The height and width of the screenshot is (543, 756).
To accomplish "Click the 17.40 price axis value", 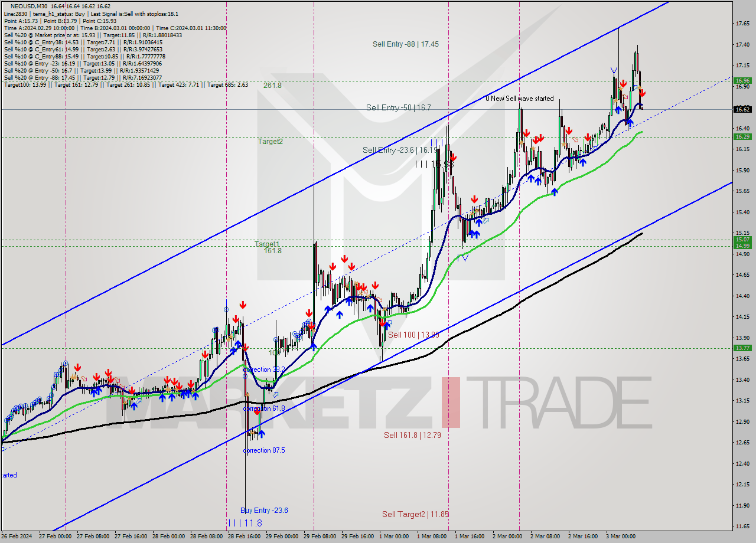I will pyautogui.click(x=742, y=45).
